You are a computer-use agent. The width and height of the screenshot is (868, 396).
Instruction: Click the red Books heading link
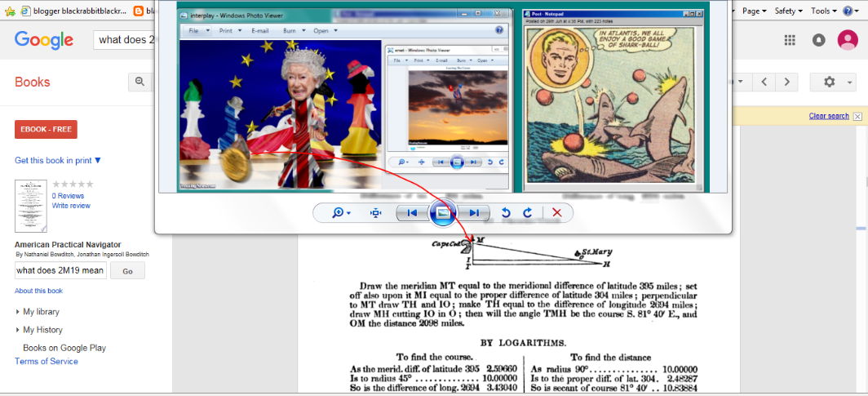point(32,82)
